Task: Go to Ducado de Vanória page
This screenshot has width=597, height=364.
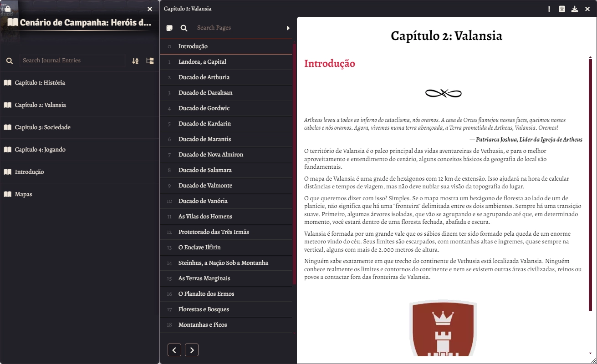Action: [226, 201]
